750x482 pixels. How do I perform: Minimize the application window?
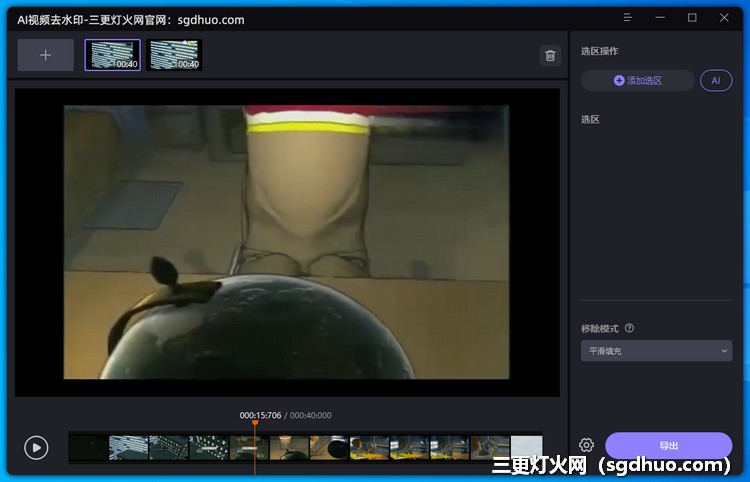point(660,18)
